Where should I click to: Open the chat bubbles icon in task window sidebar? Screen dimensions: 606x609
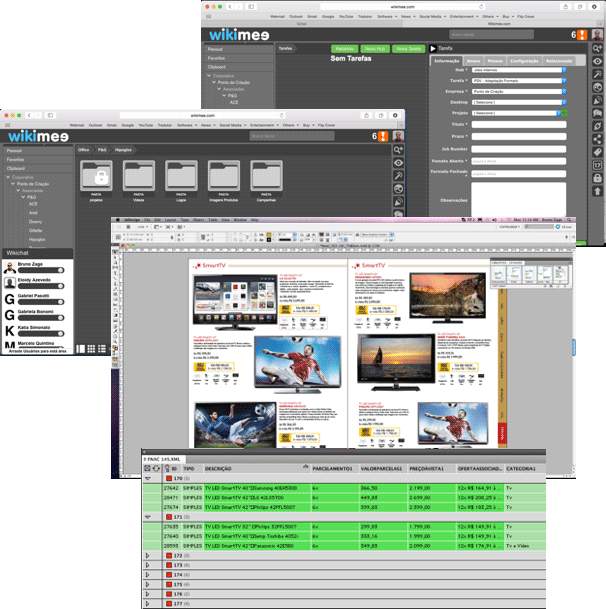597,113
